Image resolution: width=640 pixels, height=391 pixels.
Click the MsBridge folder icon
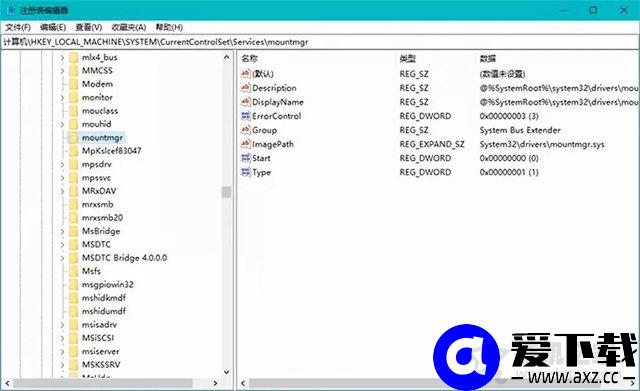coord(73,231)
